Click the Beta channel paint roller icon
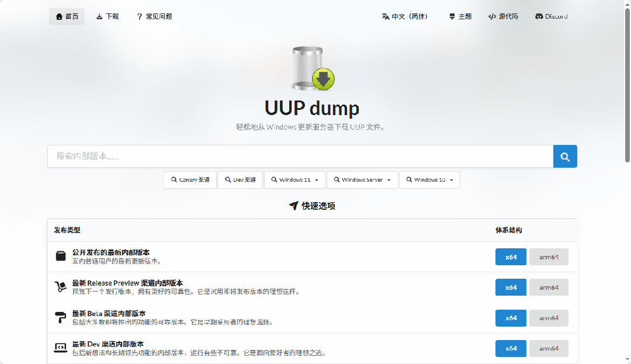This screenshot has width=631, height=364. [60, 317]
